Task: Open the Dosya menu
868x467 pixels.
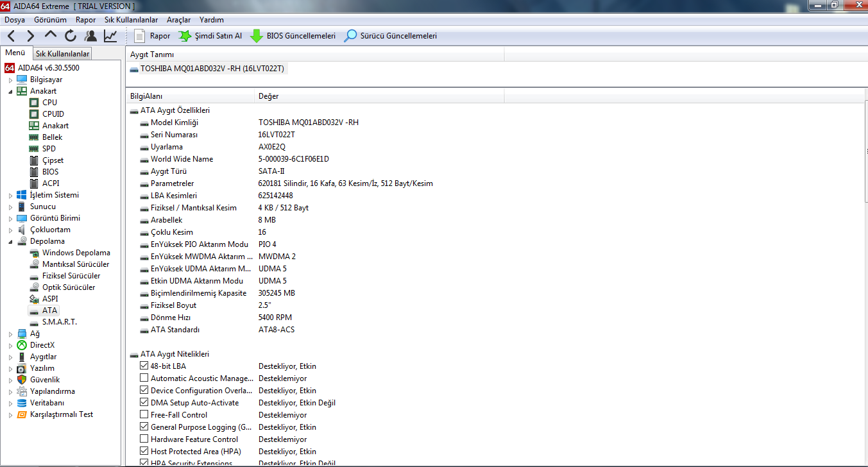Action: click(15, 20)
